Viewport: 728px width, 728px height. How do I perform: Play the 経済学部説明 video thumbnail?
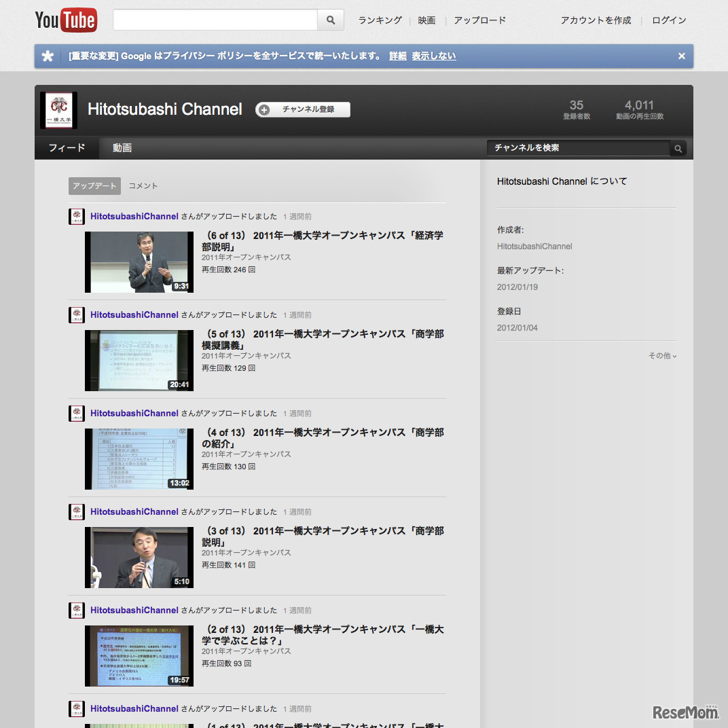click(x=139, y=262)
